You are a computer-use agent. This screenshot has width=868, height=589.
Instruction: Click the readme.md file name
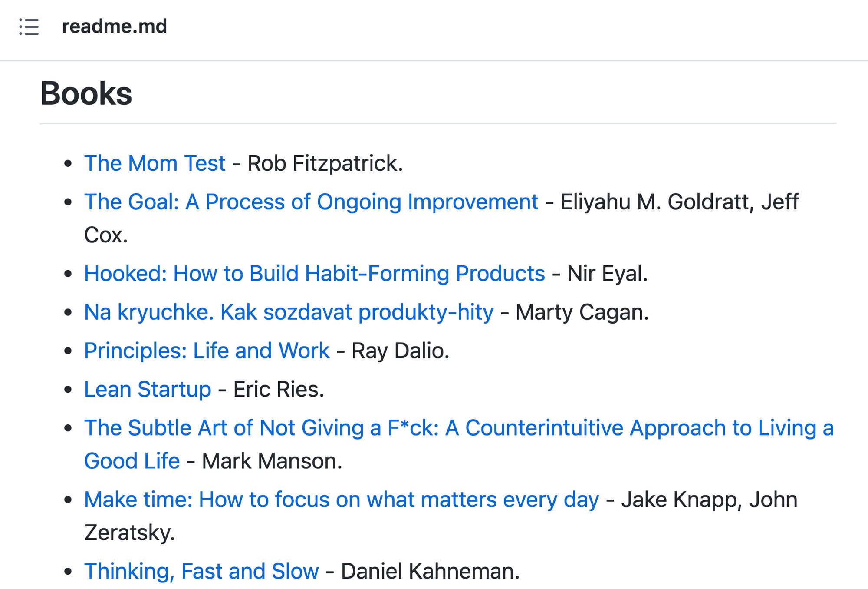(x=114, y=26)
